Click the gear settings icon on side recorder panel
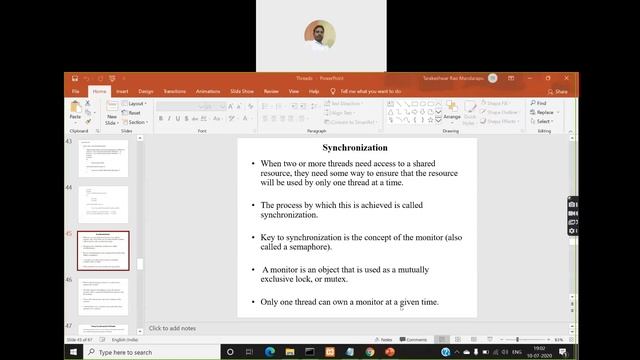The height and width of the screenshot is (360, 640). click(x=572, y=231)
